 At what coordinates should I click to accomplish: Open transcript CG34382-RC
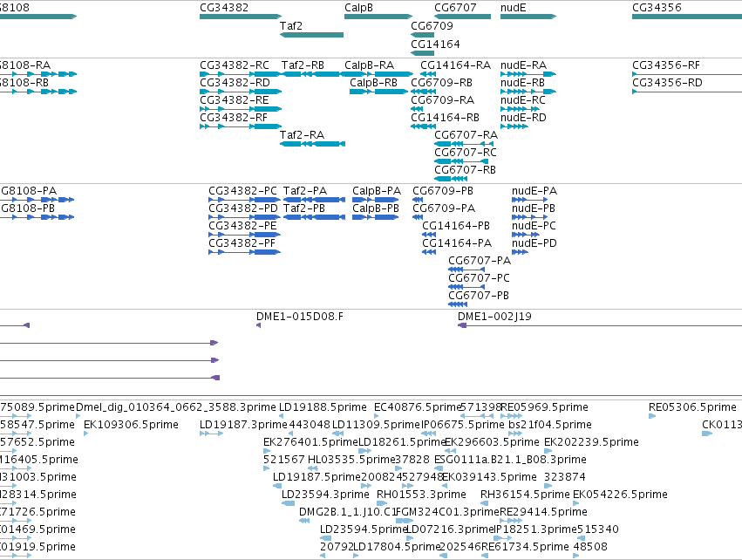tap(235, 65)
